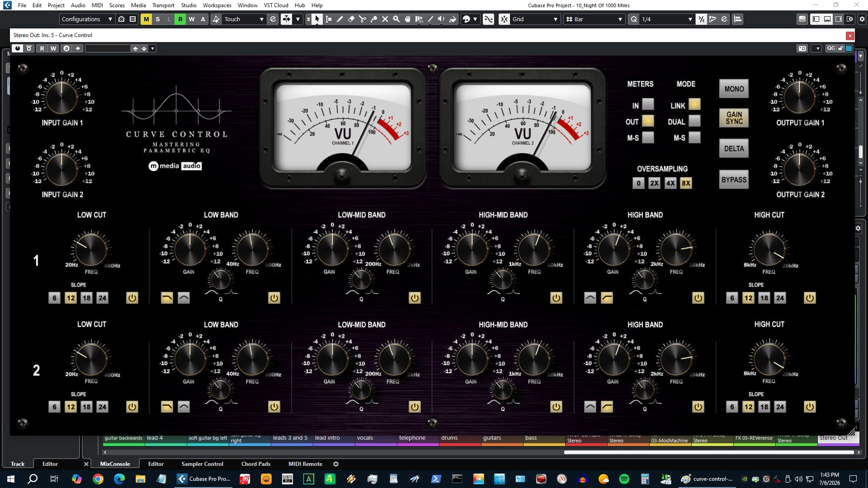The height and width of the screenshot is (488, 868).
Task: Toggle row 1 Low Cut power button
Action: (132, 298)
